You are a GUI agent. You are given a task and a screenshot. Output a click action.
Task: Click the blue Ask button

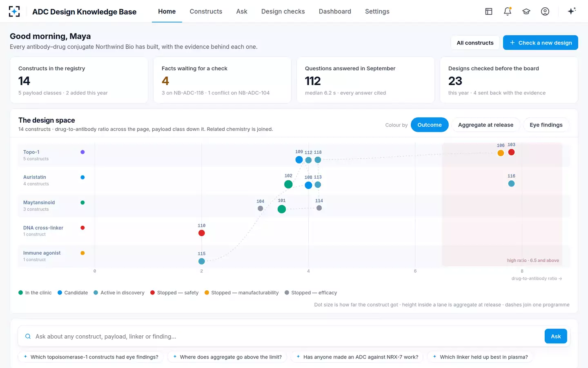coord(556,336)
